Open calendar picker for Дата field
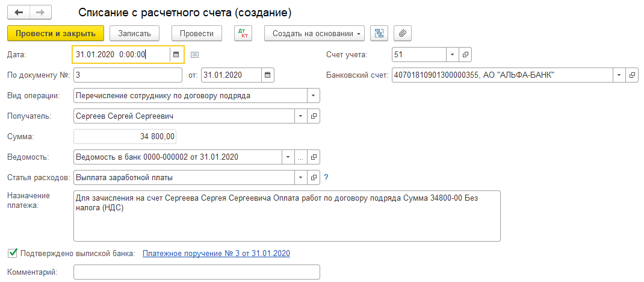The height and width of the screenshot is (282, 644). (176, 55)
